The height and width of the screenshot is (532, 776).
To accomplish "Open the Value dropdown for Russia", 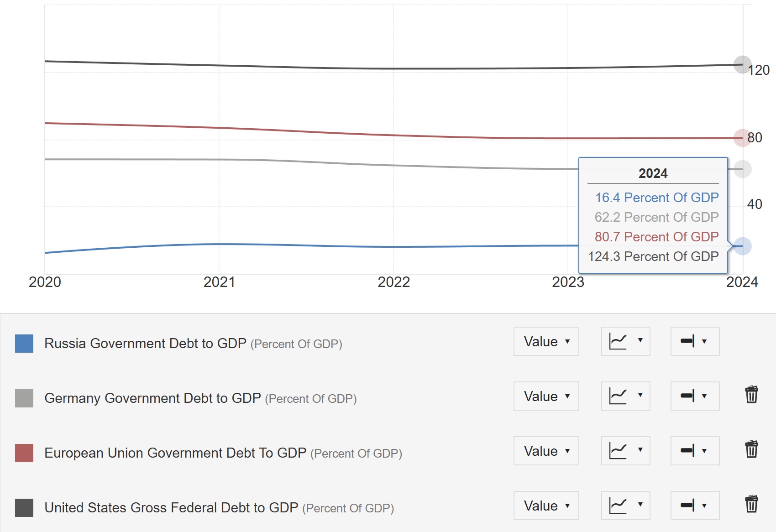I will click(546, 341).
